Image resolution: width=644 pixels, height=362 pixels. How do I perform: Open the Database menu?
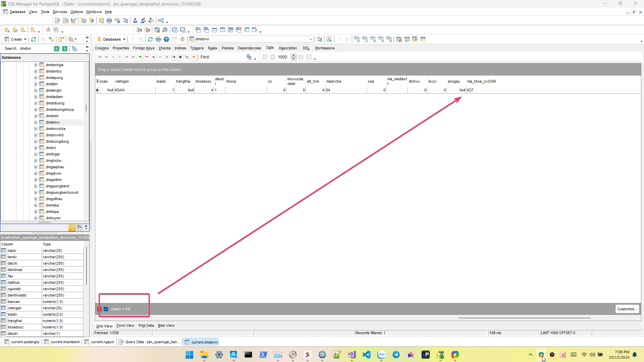[18, 12]
